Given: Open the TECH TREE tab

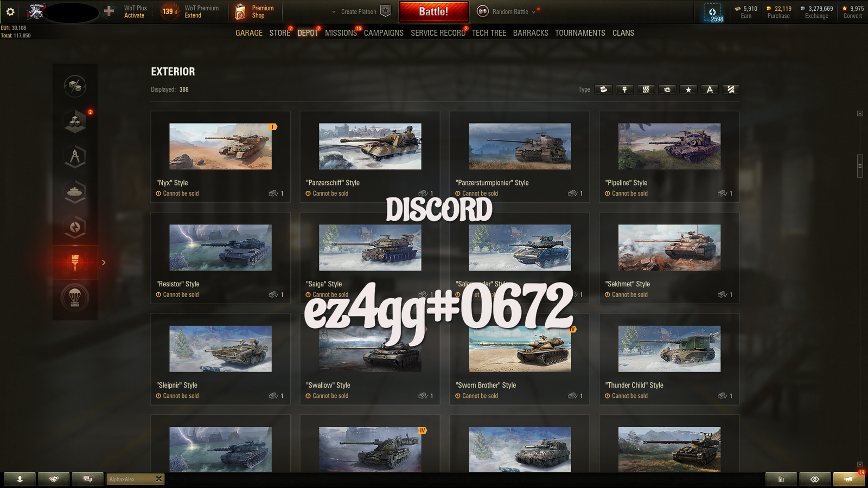Looking at the screenshot, I should click(x=489, y=33).
